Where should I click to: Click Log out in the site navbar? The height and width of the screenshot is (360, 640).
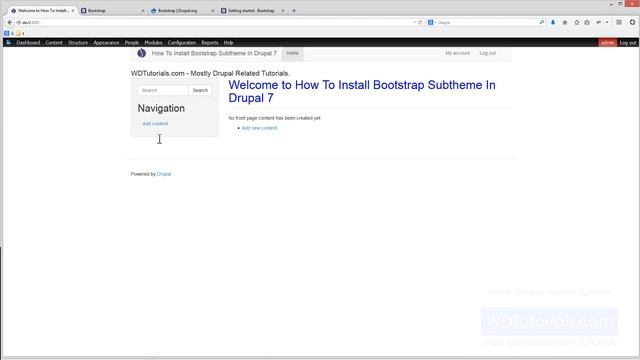coord(487,53)
